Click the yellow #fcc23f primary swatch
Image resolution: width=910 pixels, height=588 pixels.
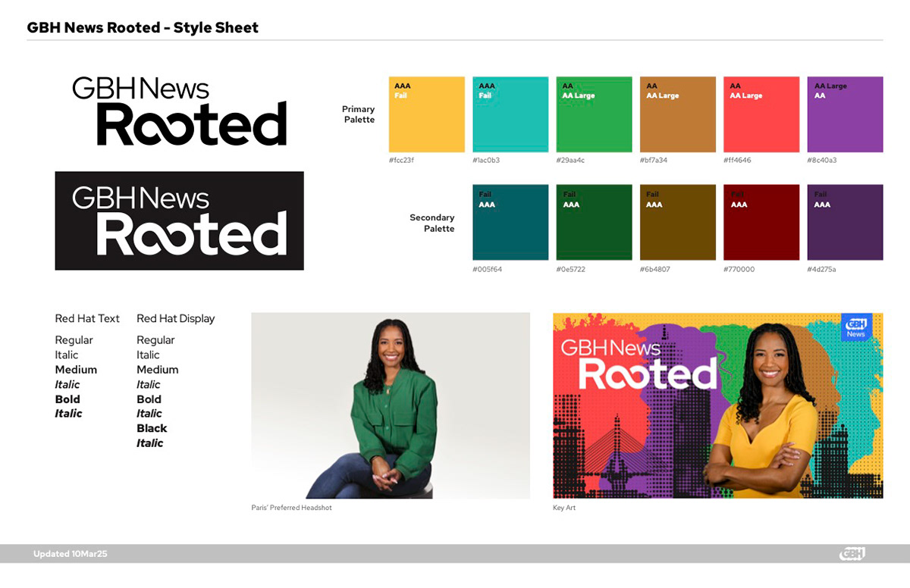(426, 114)
